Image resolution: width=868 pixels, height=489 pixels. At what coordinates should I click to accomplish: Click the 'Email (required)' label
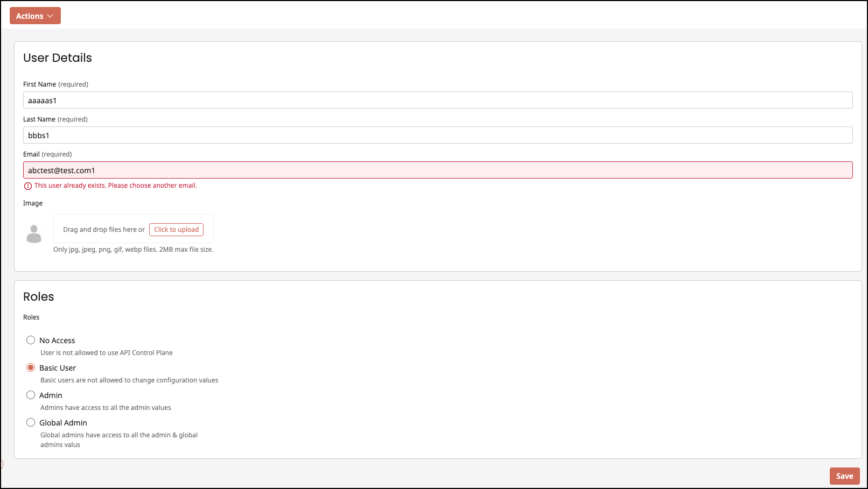click(x=47, y=154)
